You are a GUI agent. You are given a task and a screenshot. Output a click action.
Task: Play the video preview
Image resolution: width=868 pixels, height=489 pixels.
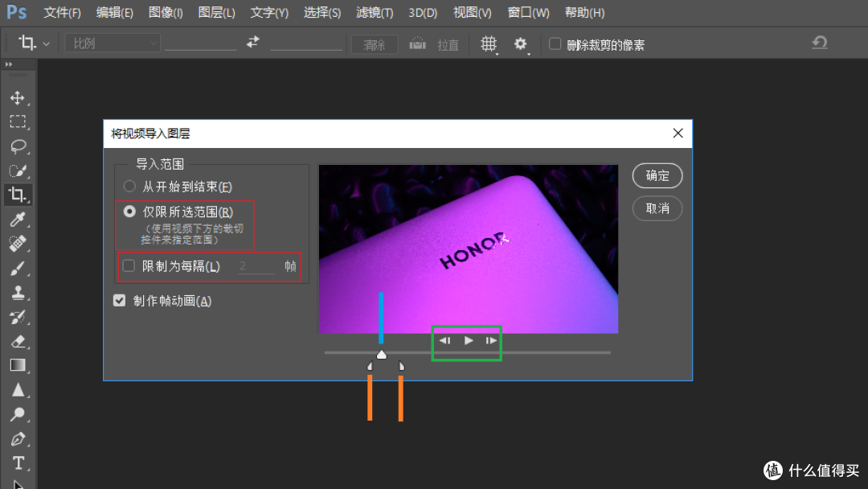[x=469, y=340]
